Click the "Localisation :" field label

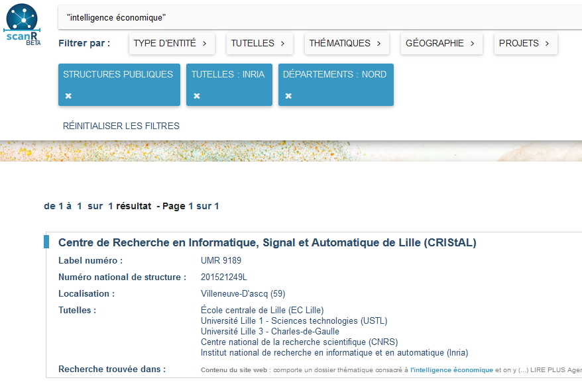(x=86, y=294)
